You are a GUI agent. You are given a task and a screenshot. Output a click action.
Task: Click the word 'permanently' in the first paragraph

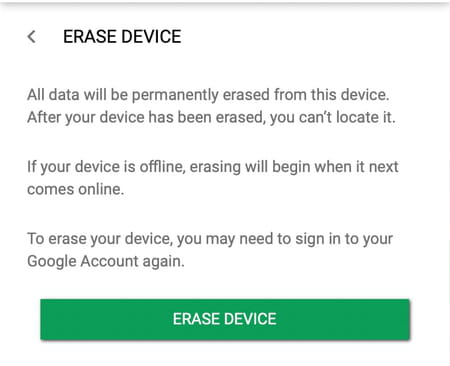[175, 96]
